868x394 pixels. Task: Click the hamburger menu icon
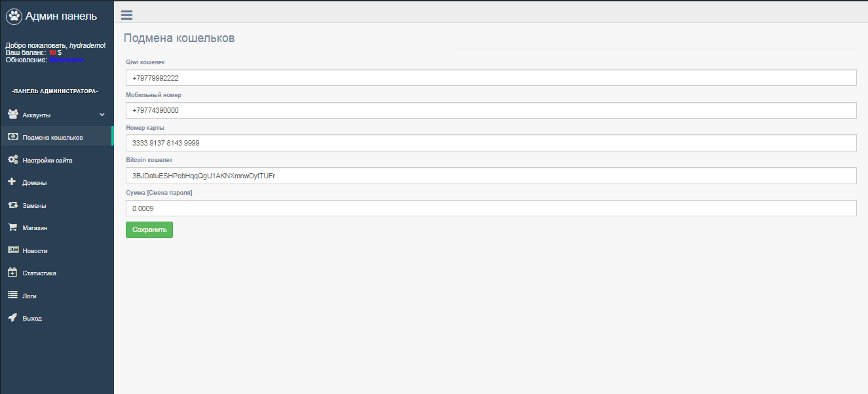click(x=126, y=15)
